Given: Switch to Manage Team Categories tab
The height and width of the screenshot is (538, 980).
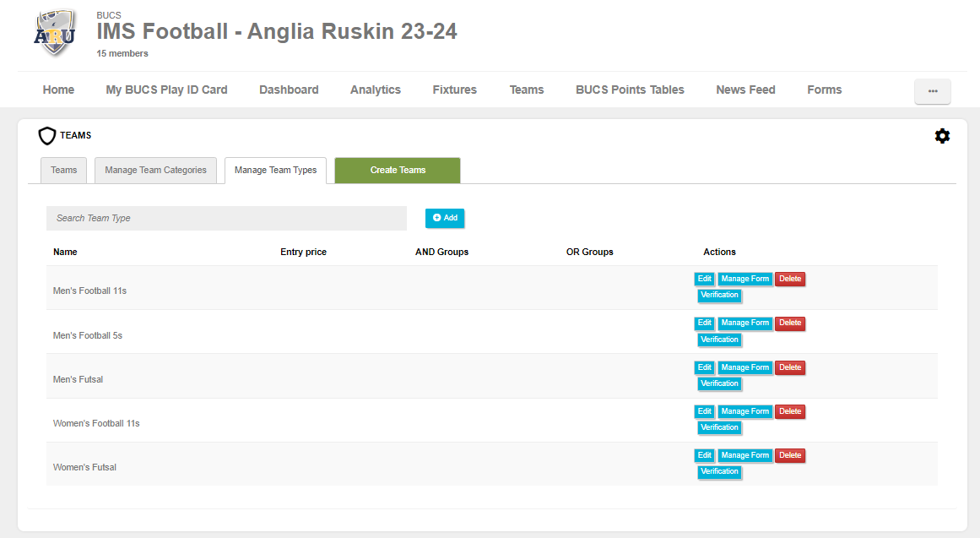Looking at the screenshot, I should click(x=155, y=170).
